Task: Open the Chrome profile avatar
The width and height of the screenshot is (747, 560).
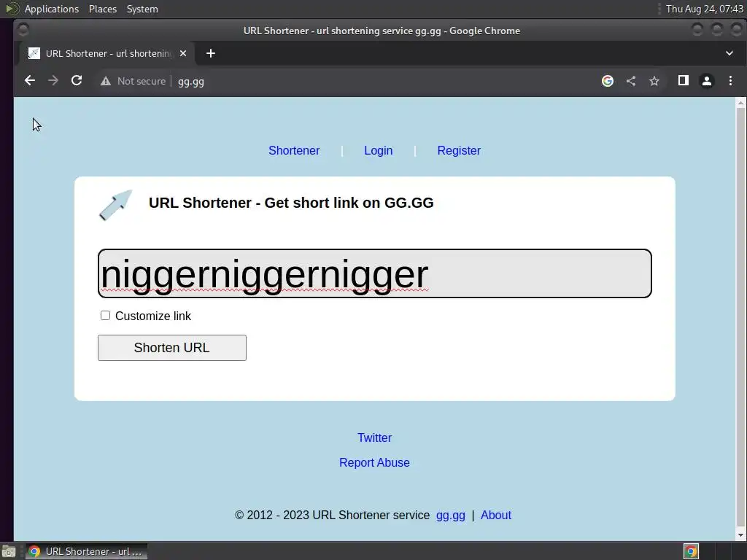Action: tap(706, 81)
